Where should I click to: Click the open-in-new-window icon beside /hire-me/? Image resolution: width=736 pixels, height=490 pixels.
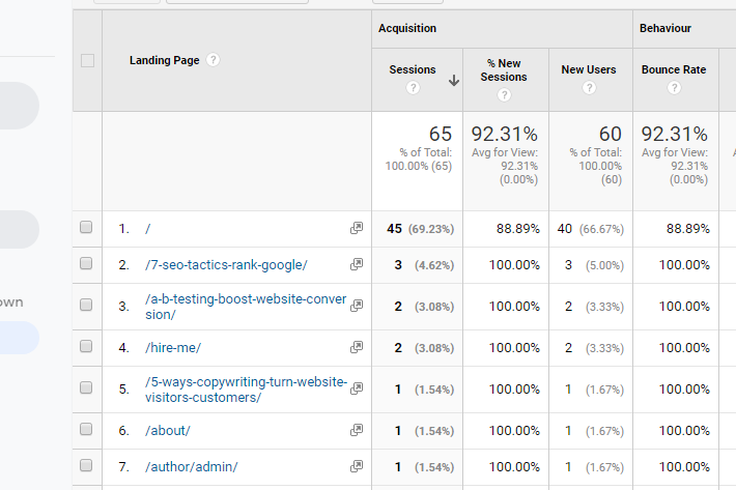coord(356,347)
